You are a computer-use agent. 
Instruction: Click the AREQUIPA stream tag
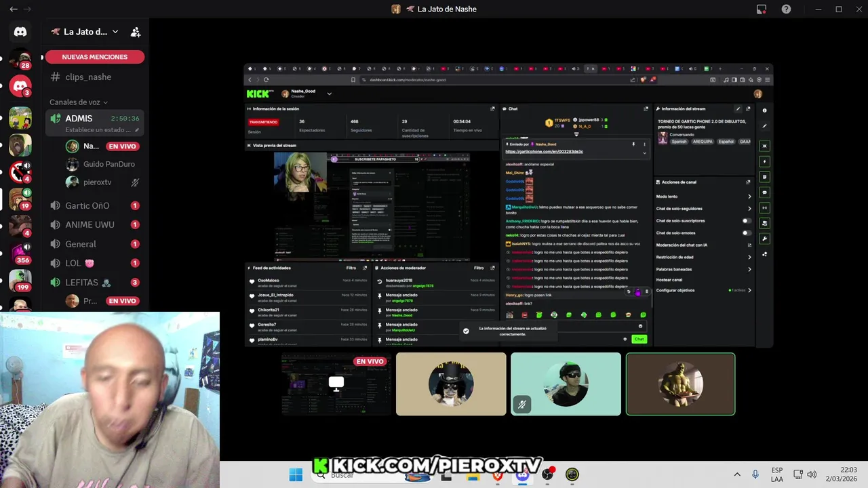[703, 142]
